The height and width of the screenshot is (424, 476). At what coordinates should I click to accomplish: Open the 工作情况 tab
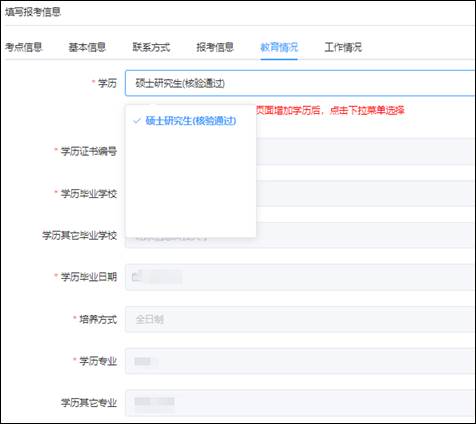tap(343, 47)
